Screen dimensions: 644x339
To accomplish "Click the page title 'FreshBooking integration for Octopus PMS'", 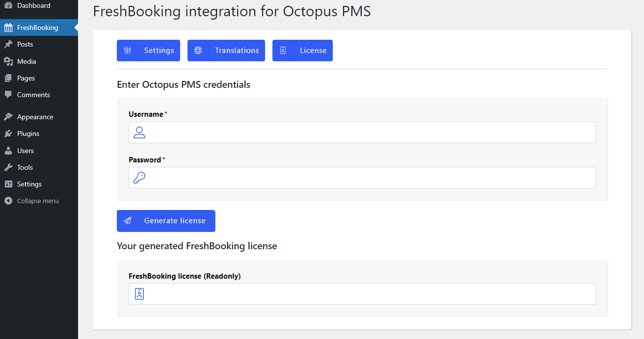I will pyautogui.click(x=232, y=11).
